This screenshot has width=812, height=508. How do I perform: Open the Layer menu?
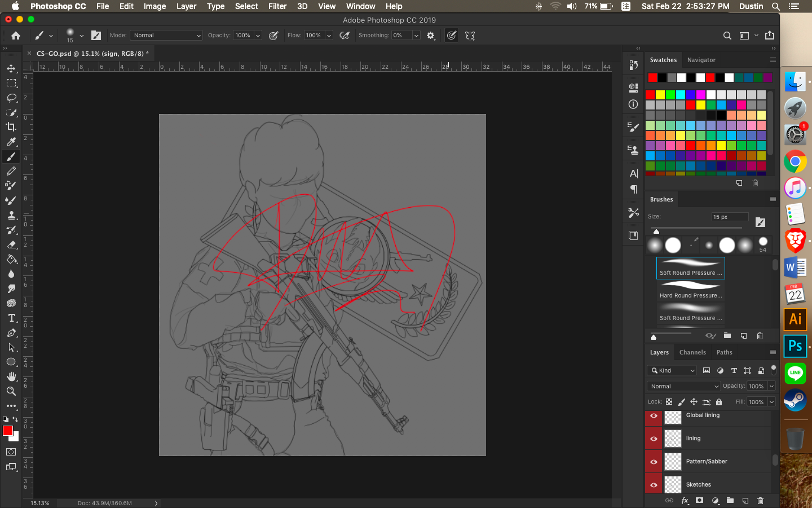coord(186,6)
